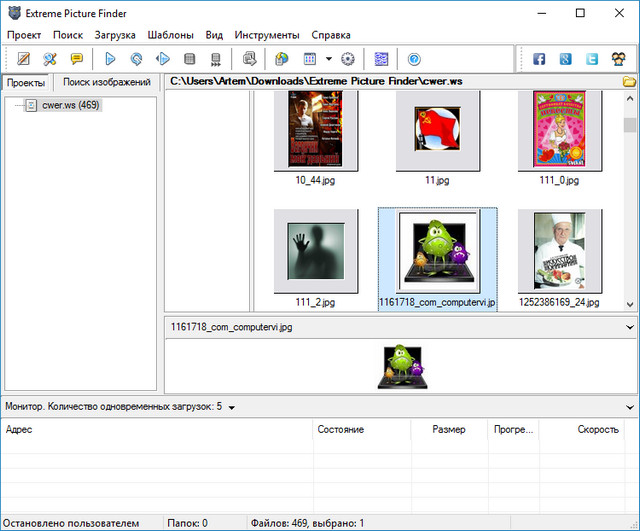This screenshot has width=640, height=531.
Task: Click the start download play icon
Action: (111, 59)
